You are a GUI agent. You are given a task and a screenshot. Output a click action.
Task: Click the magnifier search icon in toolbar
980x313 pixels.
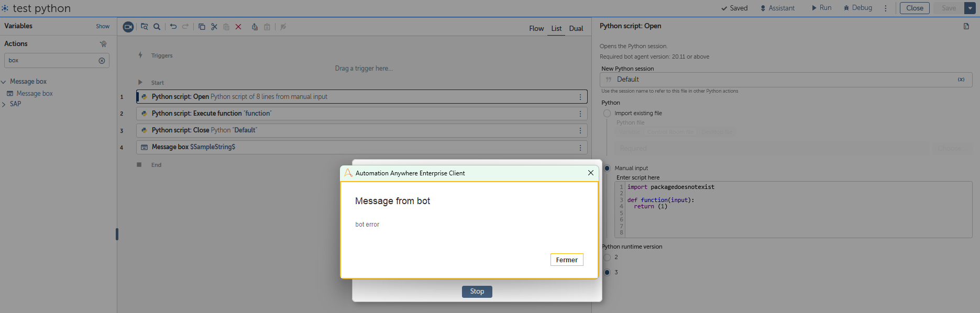point(157,27)
